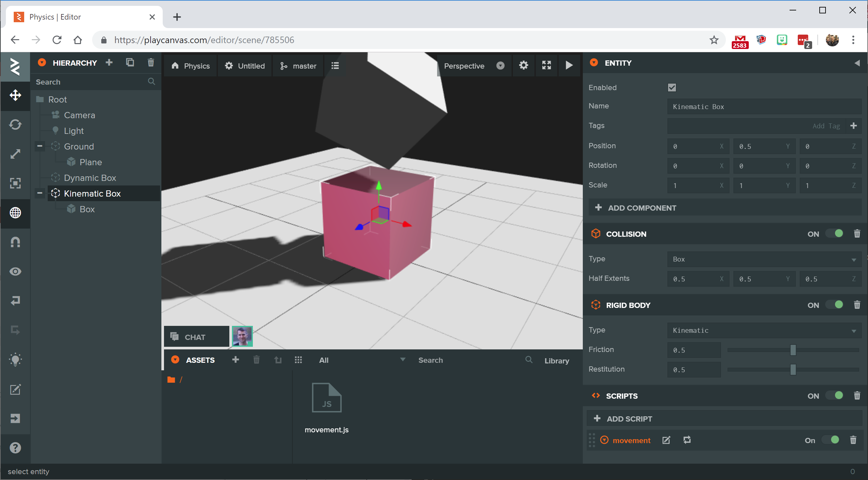
Task: Open the help question mark icon
Action: coord(15,448)
